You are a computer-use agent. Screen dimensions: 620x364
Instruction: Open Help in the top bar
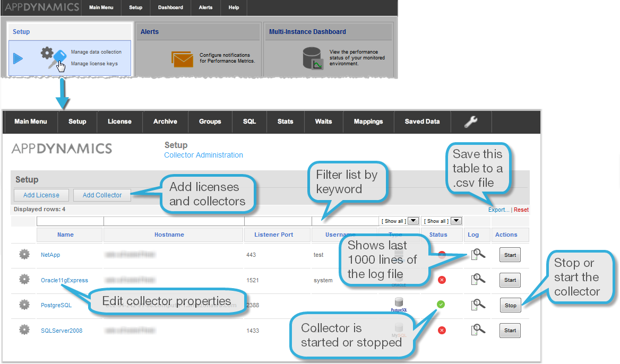tap(234, 7)
